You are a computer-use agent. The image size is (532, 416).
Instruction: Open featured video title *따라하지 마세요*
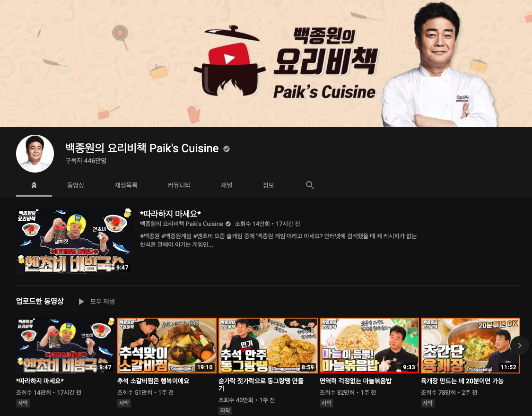pyautogui.click(x=171, y=214)
